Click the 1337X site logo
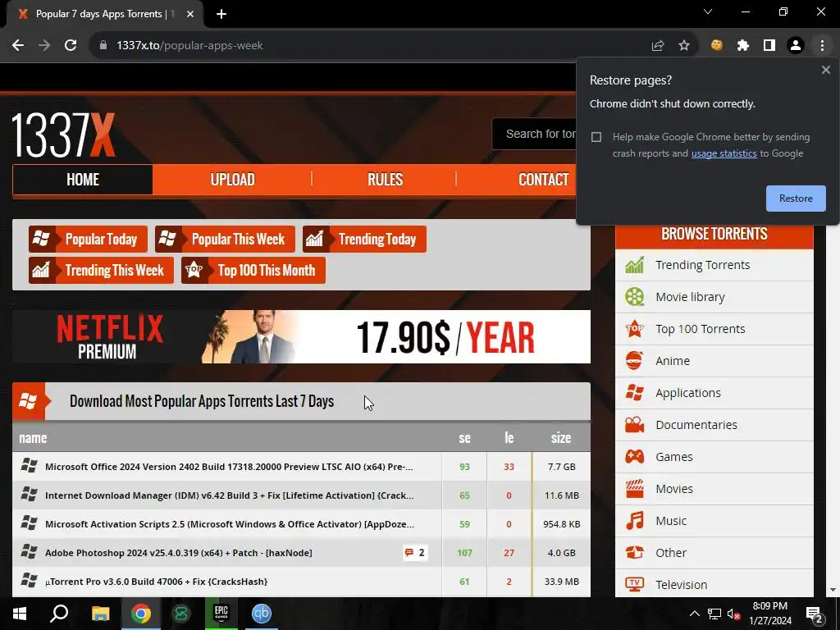The height and width of the screenshot is (630, 840). (x=63, y=135)
